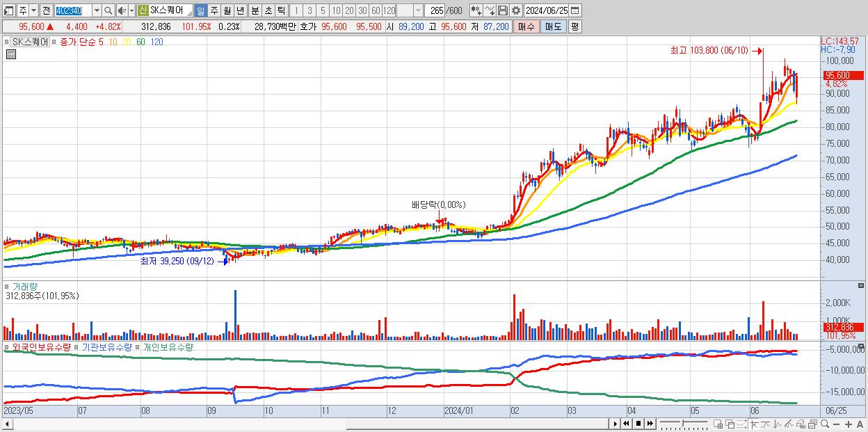This screenshot has height=432, width=868.
Task: Select interval 120 button
Action: click(x=389, y=10)
